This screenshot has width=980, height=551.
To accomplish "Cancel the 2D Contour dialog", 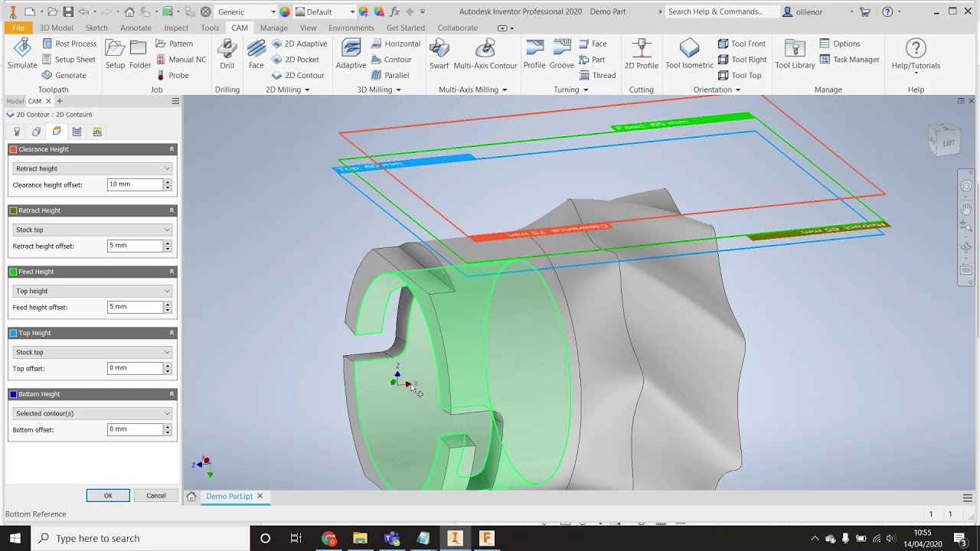I will click(156, 496).
